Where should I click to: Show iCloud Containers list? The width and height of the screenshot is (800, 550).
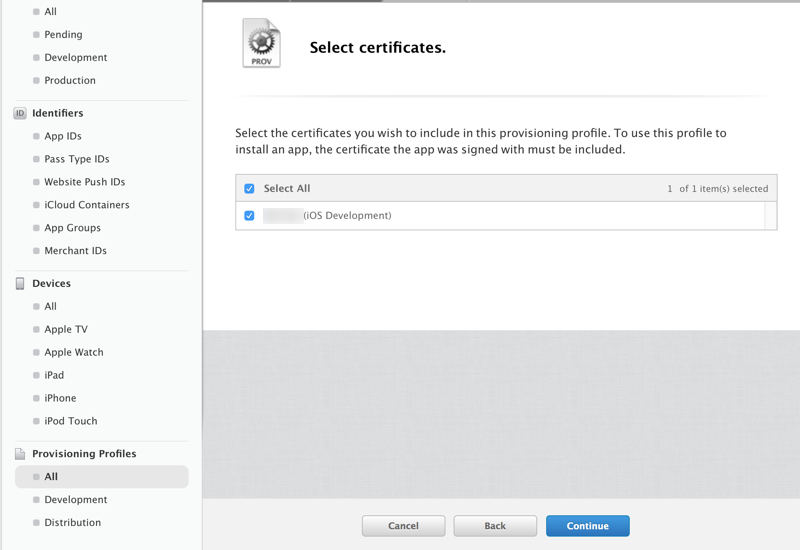[x=86, y=205]
